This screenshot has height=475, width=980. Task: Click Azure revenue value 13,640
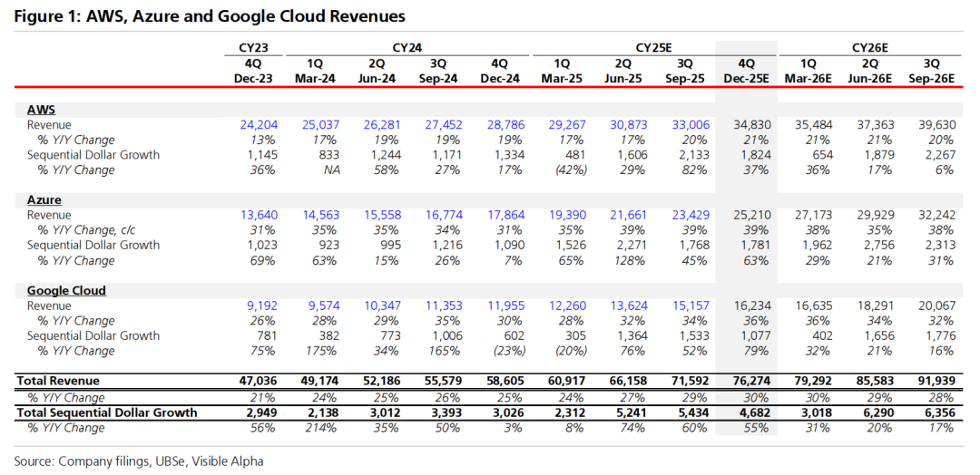click(x=259, y=216)
